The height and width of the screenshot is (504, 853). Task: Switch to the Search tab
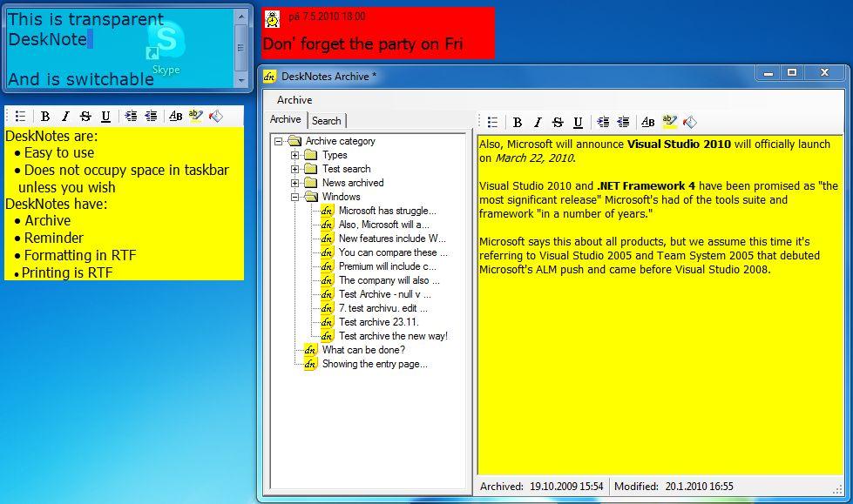327,121
